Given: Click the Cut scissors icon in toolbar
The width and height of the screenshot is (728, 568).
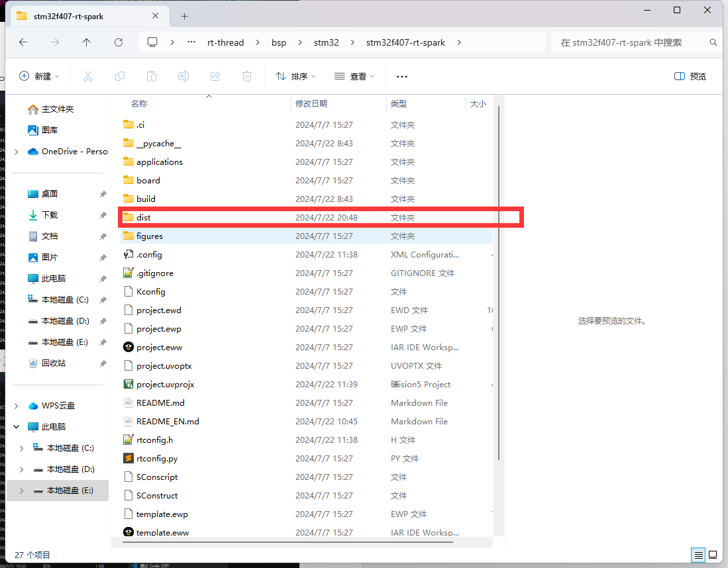Looking at the screenshot, I should pos(87,76).
